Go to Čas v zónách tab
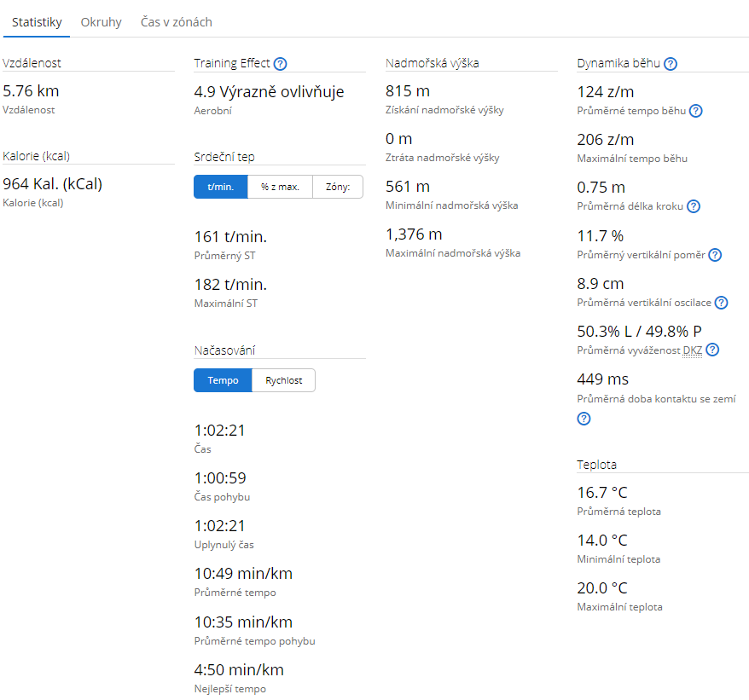 click(x=176, y=22)
